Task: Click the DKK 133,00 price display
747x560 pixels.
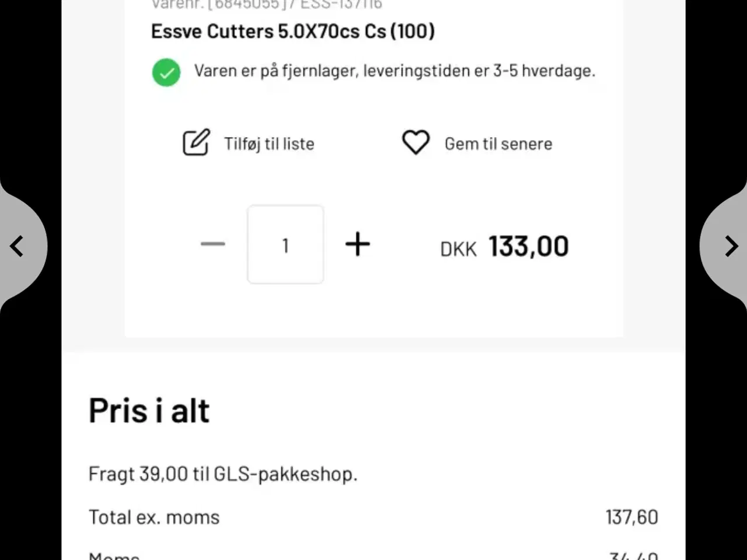Action: coord(504,246)
